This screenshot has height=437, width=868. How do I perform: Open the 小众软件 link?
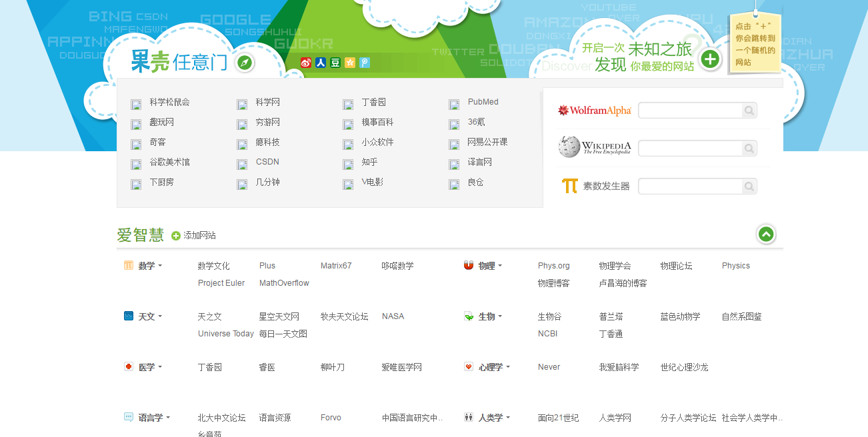coord(378,142)
